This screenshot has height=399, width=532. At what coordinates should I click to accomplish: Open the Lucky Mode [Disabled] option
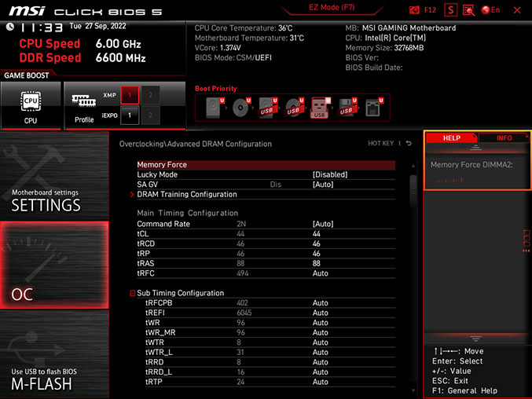point(329,174)
